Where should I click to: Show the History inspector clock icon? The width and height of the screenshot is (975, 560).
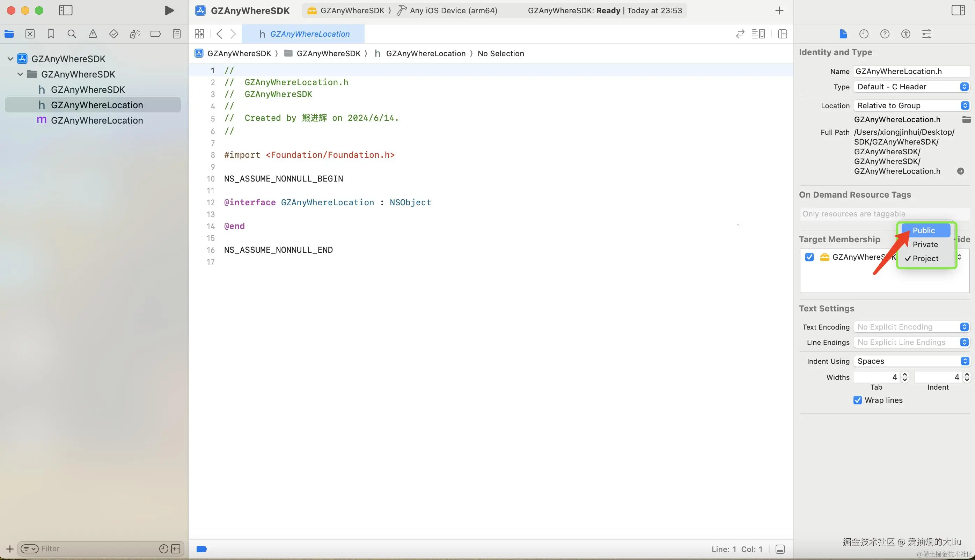pyautogui.click(x=864, y=34)
